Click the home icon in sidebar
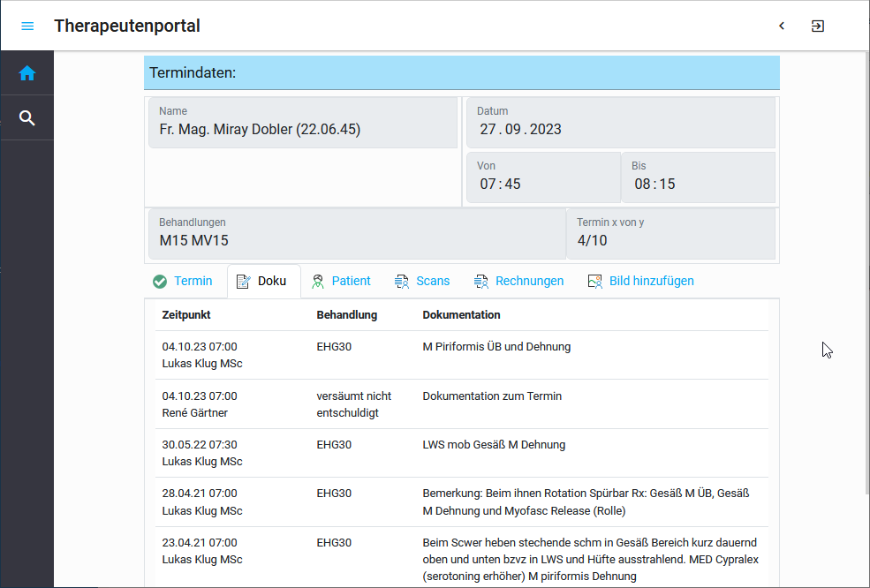 click(x=27, y=73)
